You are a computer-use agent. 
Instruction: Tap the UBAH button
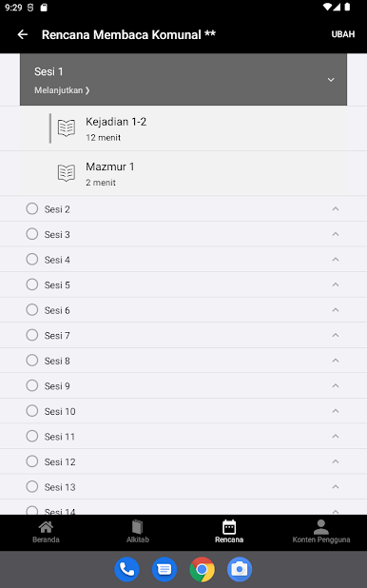point(343,34)
